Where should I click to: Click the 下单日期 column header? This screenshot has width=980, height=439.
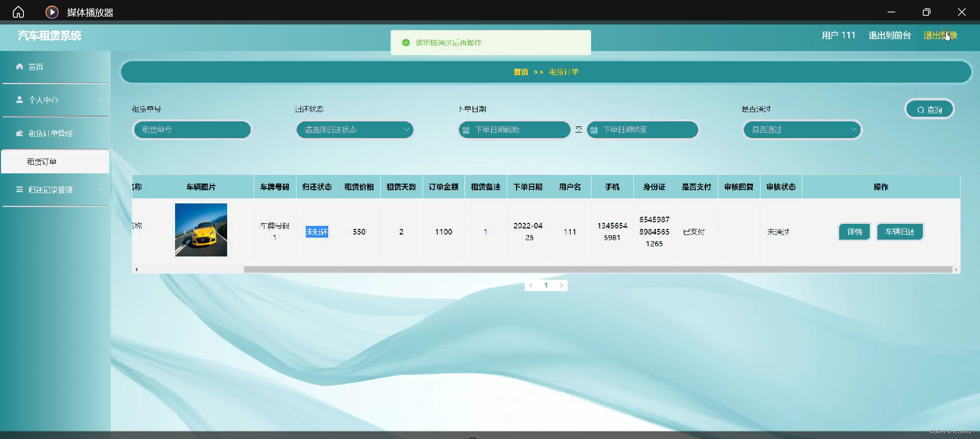[x=528, y=187]
